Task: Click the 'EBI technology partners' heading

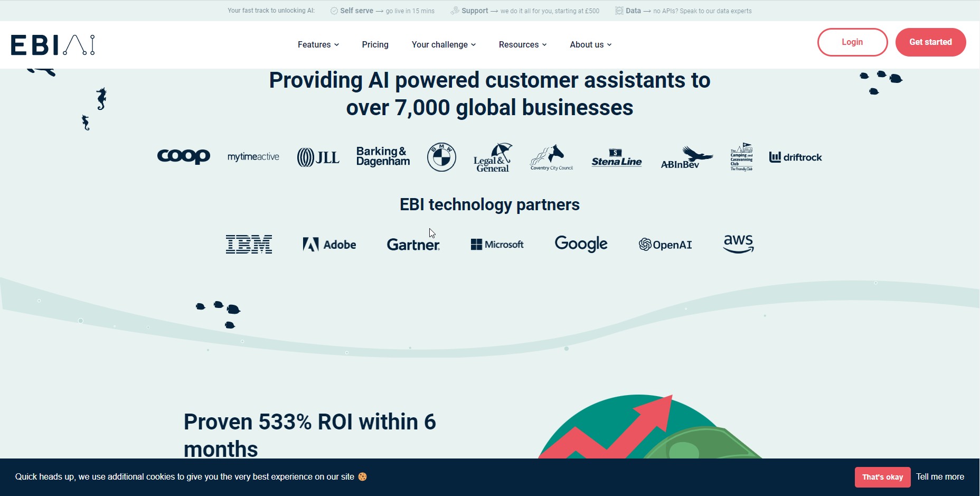Action: tap(489, 204)
